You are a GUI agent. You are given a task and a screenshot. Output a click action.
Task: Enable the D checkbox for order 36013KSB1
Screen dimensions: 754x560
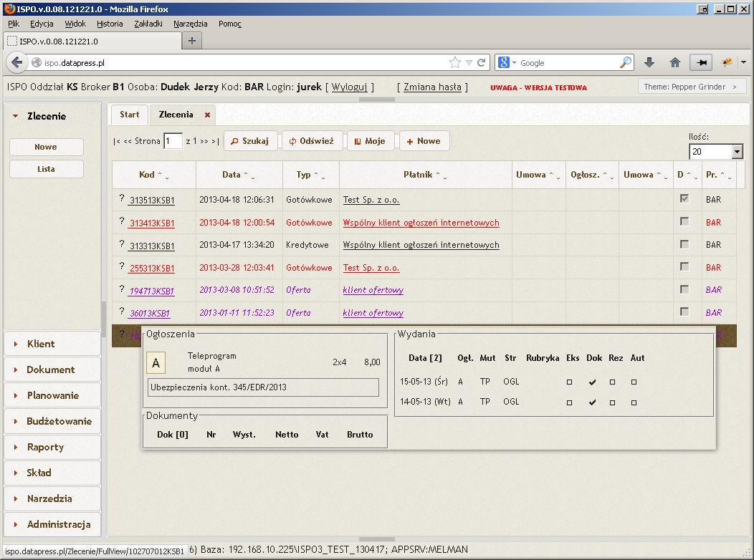(684, 312)
